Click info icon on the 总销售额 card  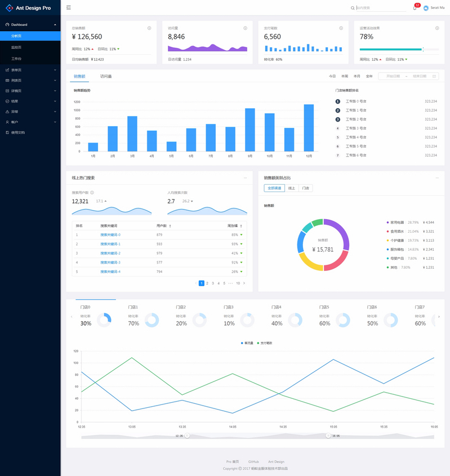(x=149, y=28)
